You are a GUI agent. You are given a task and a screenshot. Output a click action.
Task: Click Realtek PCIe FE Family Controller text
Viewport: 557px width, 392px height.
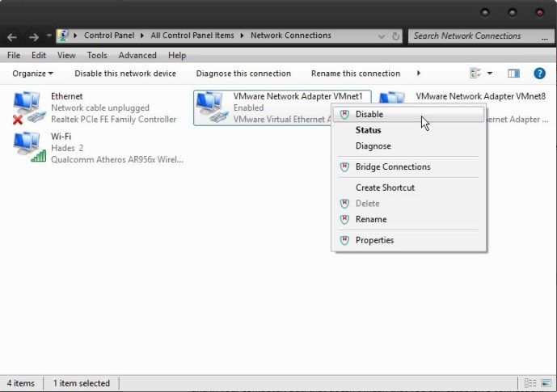click(x=114, y=120)
